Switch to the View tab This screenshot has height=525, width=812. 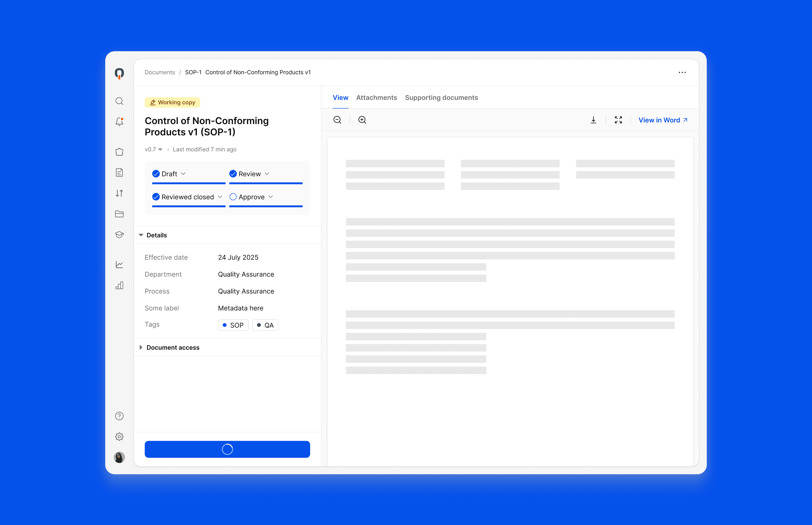click(x=340, y=98)
